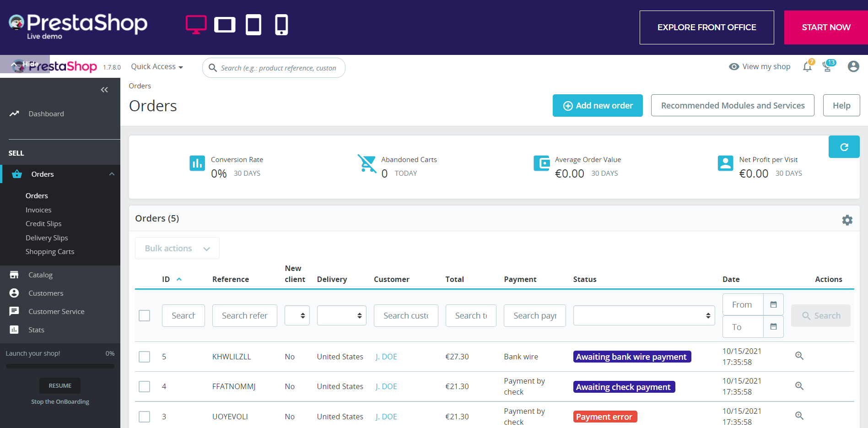Focus the Customer search filter field

pos(406,315)
